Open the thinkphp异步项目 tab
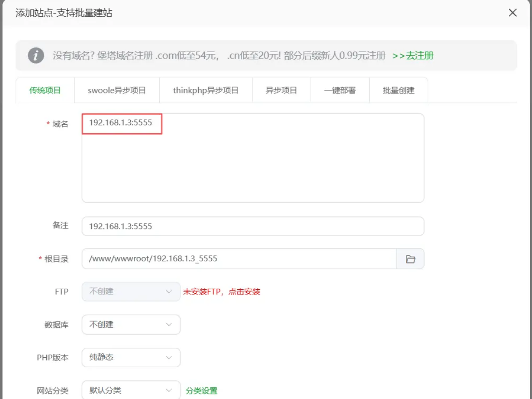The height and width of the screenshot is (399, 532). (x=205, y=90)
